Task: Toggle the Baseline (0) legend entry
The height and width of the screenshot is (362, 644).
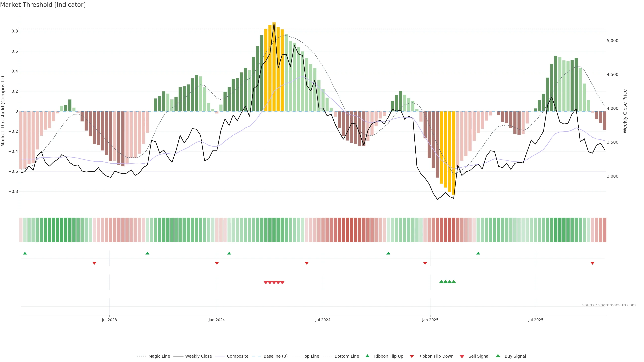Action: (x=276, y=356)
